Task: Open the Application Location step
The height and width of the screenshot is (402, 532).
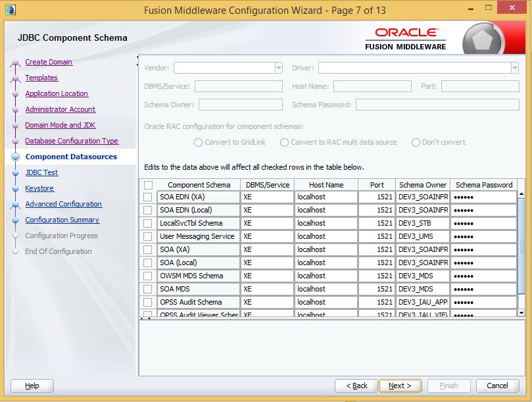Action: click(x=57, y=93)
